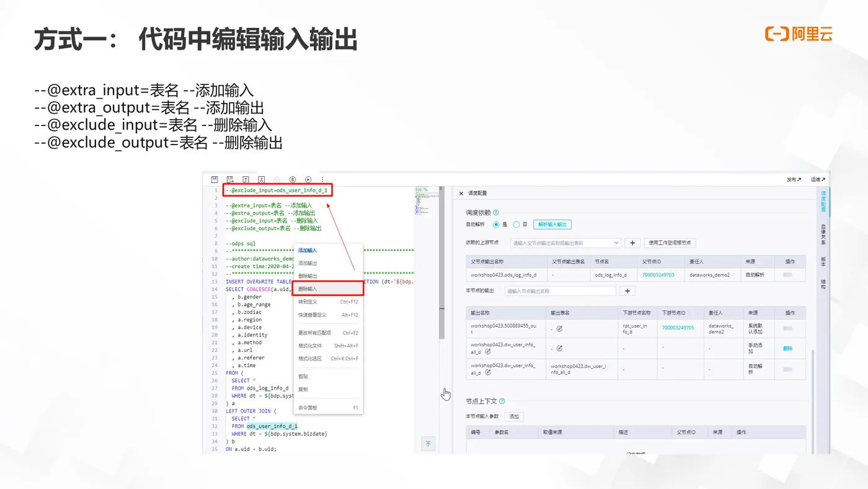Choose 复制 from context menu

(328, 389)
